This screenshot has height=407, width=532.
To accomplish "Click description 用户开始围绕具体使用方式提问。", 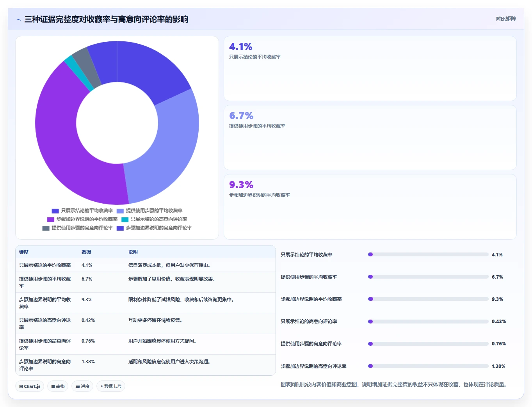I will (164, 341).
